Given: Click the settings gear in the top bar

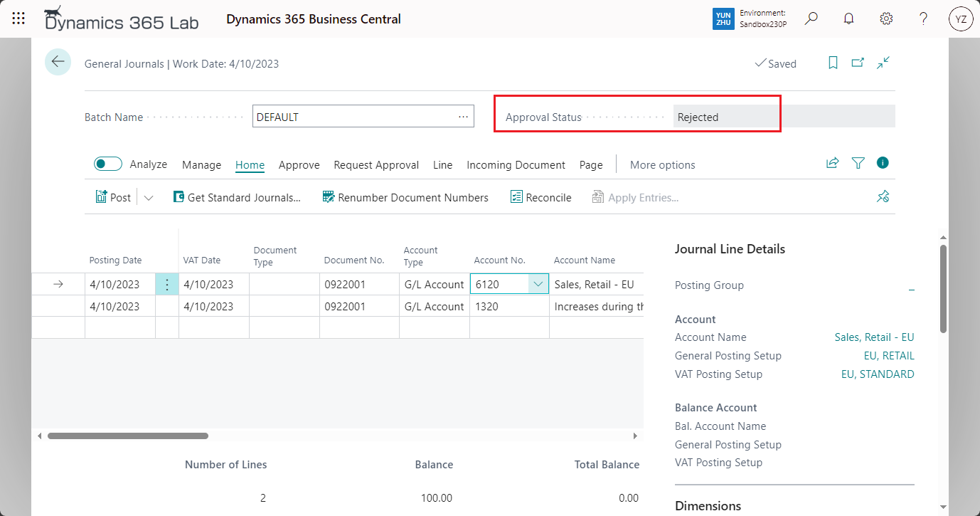Looking at the screenshot, I should pos(885,19).
